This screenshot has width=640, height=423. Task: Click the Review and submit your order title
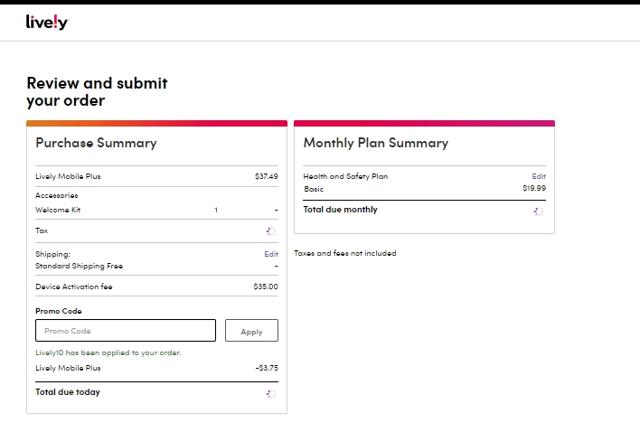pyautogui.click(x=97, y=92)
